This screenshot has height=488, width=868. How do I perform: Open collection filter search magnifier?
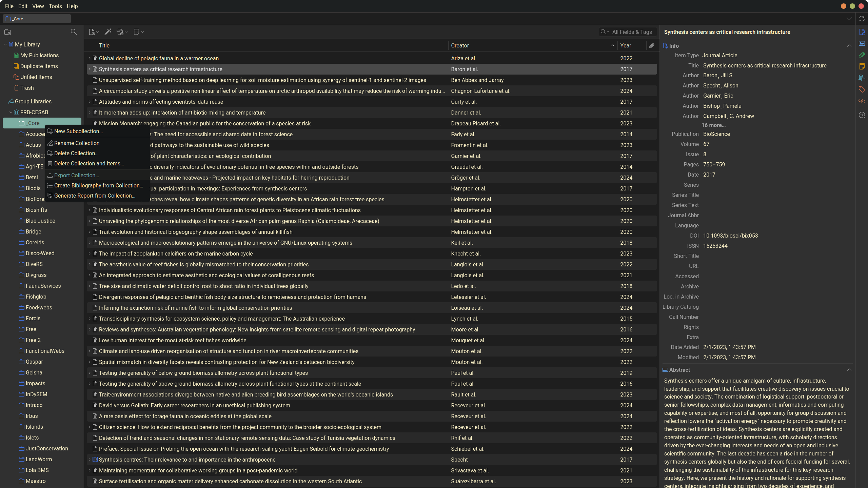[x=74, y=32]
